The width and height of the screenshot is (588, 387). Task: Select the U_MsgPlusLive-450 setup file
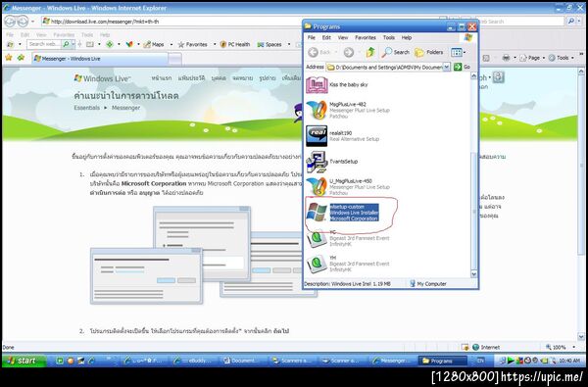(348, 187)
